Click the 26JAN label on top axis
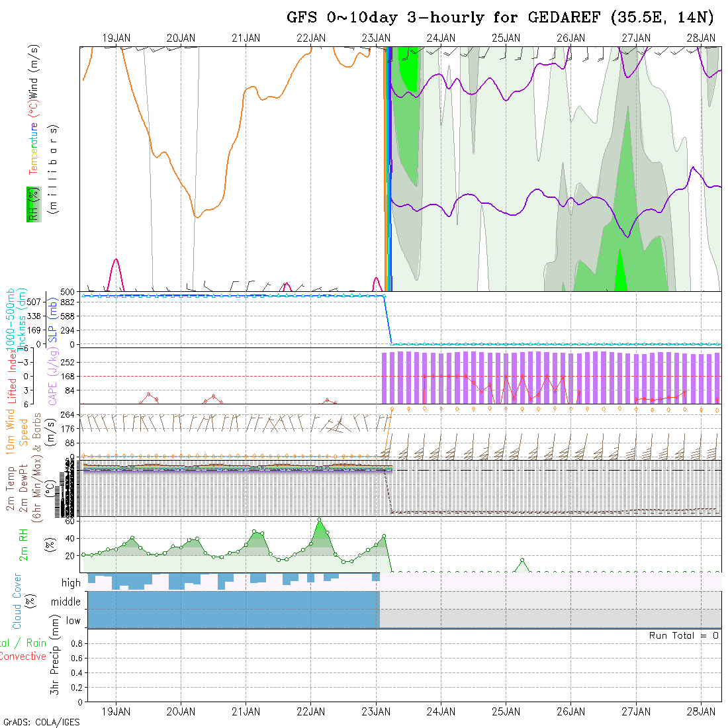 click(x=570, y=38)
